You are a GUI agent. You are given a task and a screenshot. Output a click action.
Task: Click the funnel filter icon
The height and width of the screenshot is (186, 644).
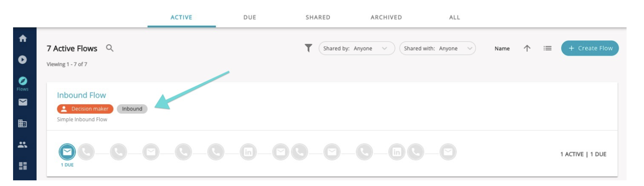[x=308, y=48]
